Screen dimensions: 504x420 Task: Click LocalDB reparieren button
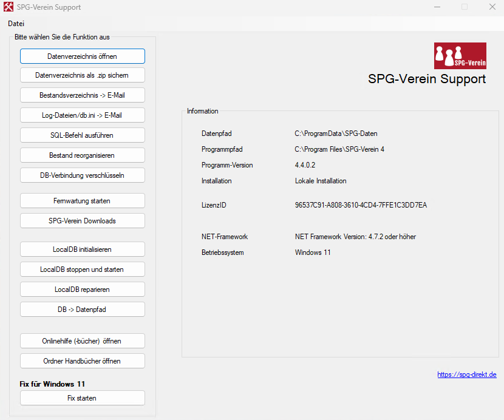pyautogui.click(x=82, y=290)
